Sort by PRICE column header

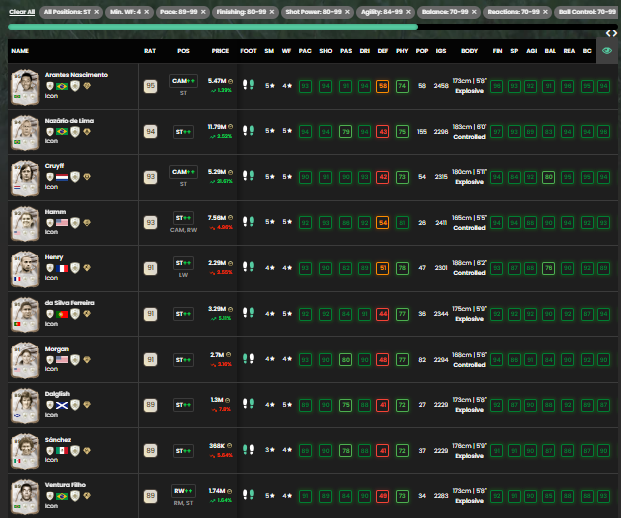click(x=220, y=51)
